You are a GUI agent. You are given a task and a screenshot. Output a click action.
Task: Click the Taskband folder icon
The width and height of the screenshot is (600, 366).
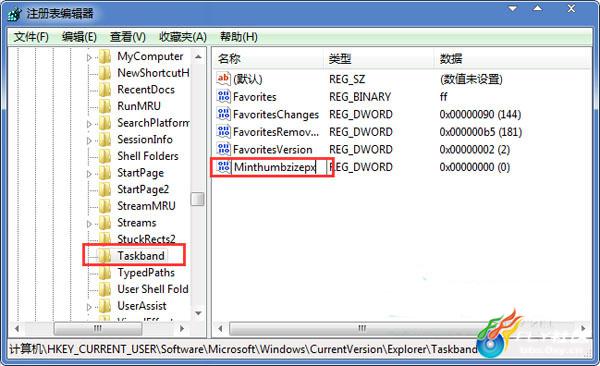(x=105, y=256)
